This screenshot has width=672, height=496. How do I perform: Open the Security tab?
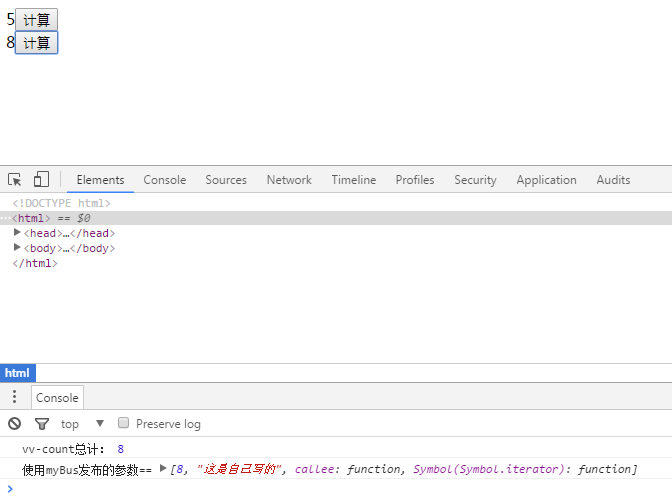point(475,180)
